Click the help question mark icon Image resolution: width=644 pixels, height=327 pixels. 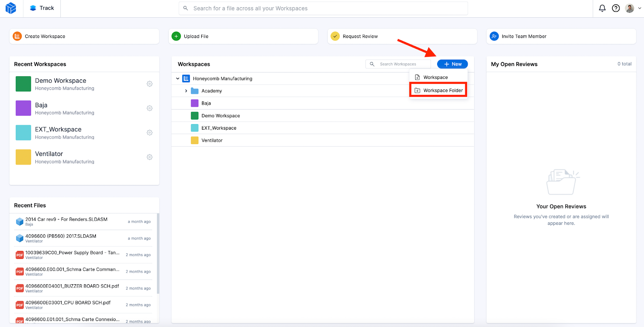coord(616,8)
